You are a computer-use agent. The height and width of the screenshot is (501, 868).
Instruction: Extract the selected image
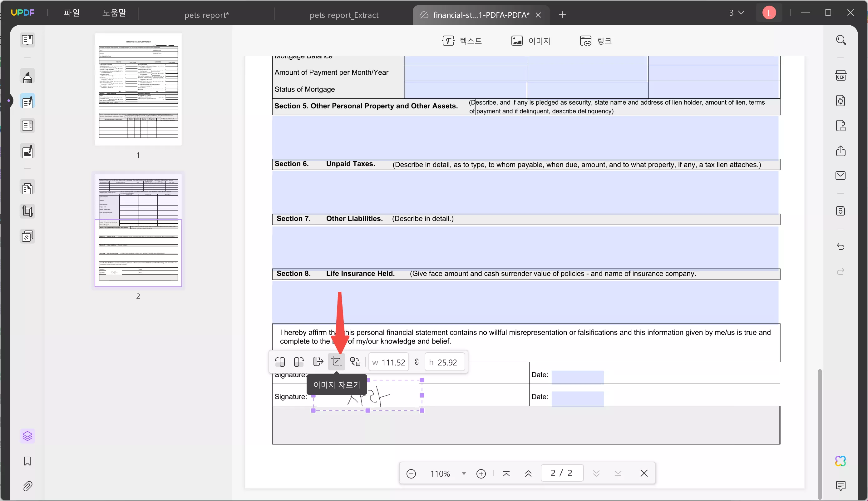coord(318,362)
